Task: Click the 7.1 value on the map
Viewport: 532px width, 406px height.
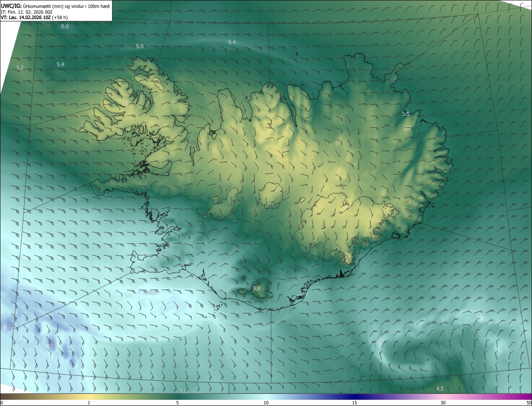Action: (183, 391)
